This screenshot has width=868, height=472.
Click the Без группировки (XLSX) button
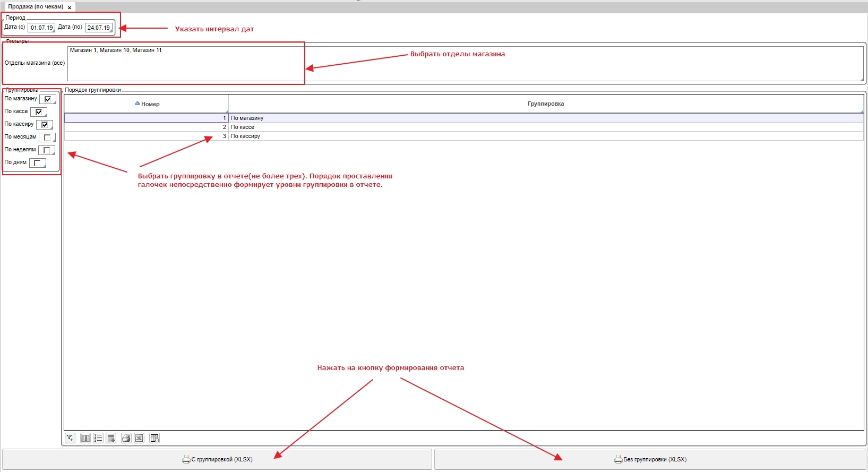click(650, 459)
